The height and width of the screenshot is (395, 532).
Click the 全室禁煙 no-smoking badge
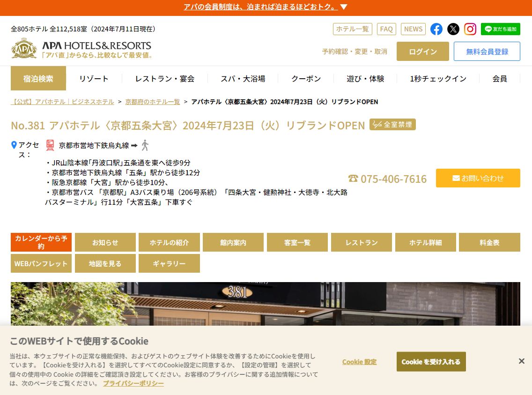[x=392, y=125]
